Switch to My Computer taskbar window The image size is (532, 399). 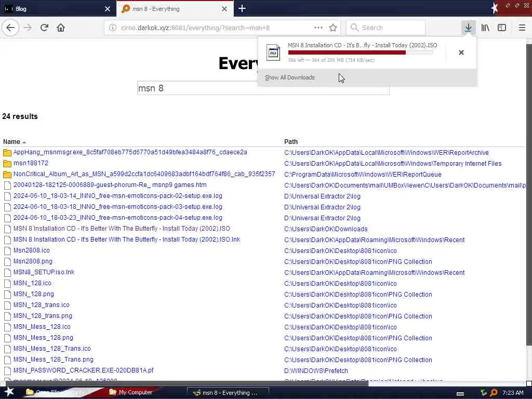(x=131, y=392)
